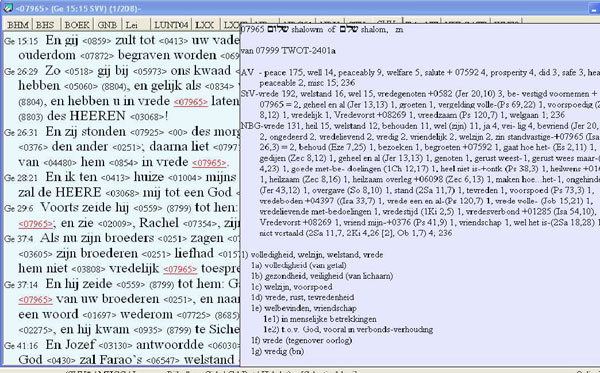Switch to the LXX tab
The height and width of the screenshot is (373, 600).
(x=204, y=25)
